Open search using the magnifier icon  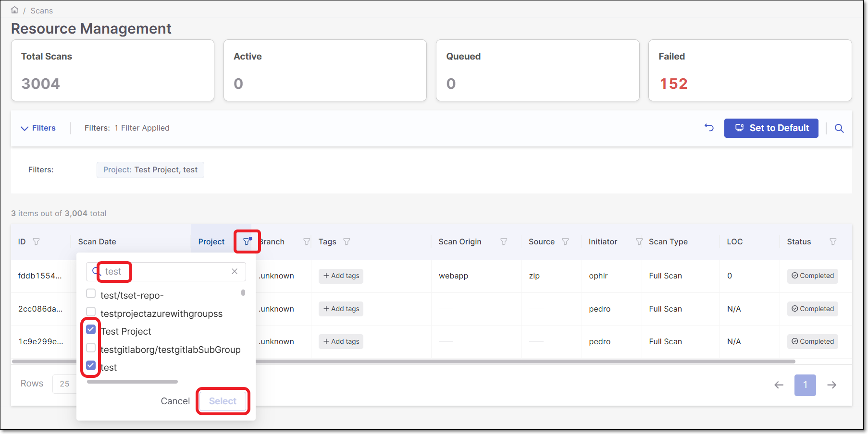pyautogui.click(x=839, y=128)
